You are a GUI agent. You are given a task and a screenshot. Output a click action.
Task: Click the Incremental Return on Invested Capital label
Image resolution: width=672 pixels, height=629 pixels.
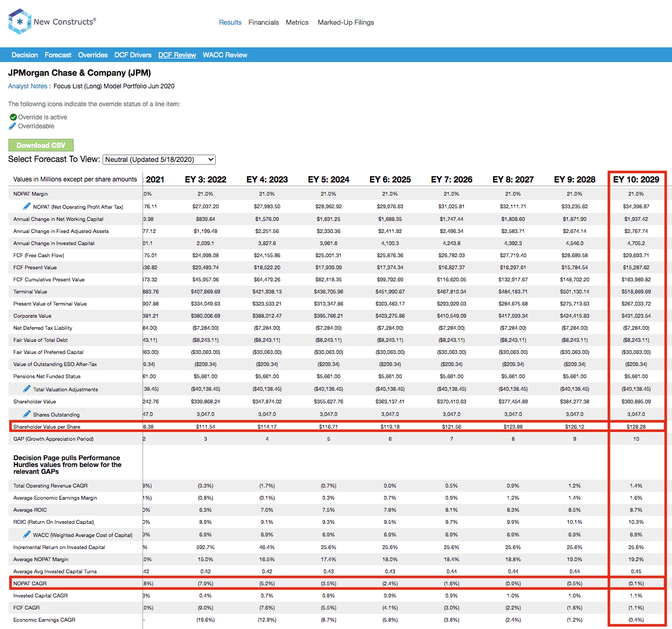click(x=59, y=547)
